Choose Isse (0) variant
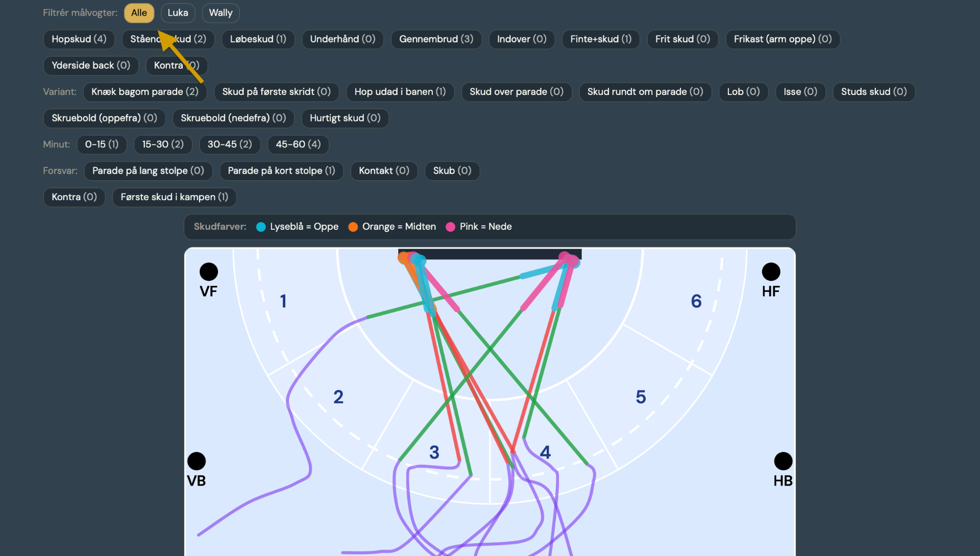 point(800,92)
